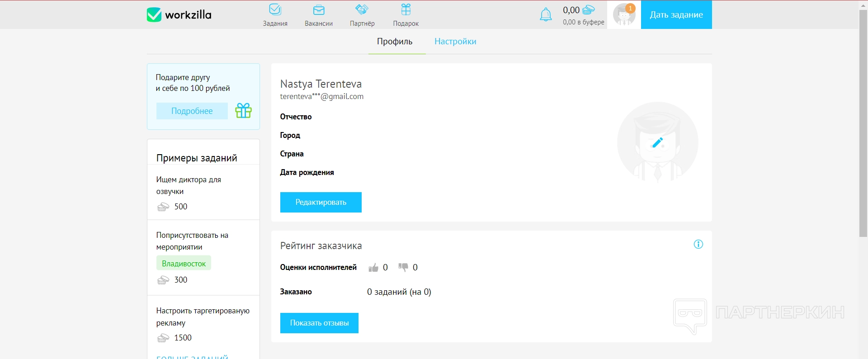Open the Вакансии envelope icon

tap(319, 9)
